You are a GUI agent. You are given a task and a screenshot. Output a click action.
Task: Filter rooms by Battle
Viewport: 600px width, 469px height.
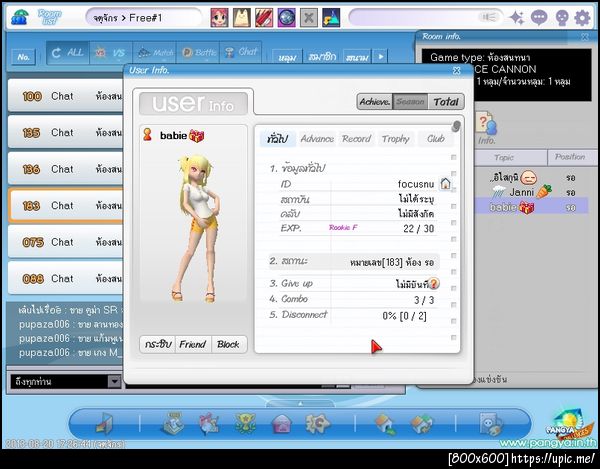[198, 53]
